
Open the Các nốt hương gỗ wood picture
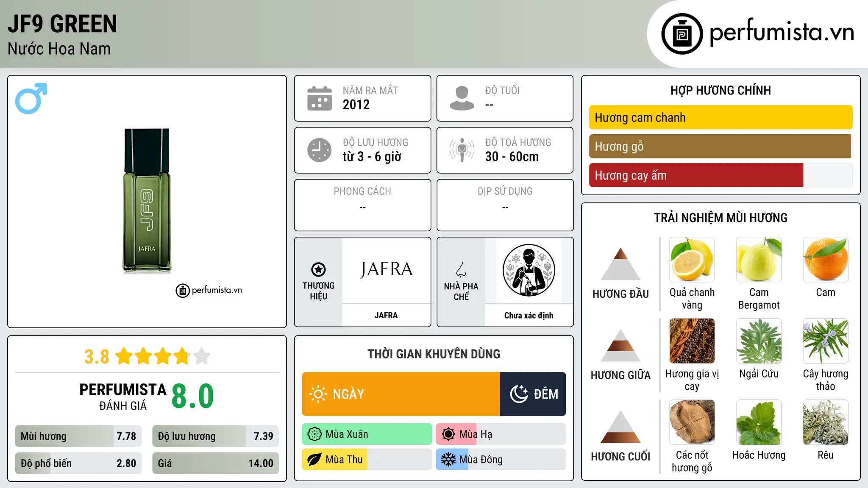coord(692,422)
